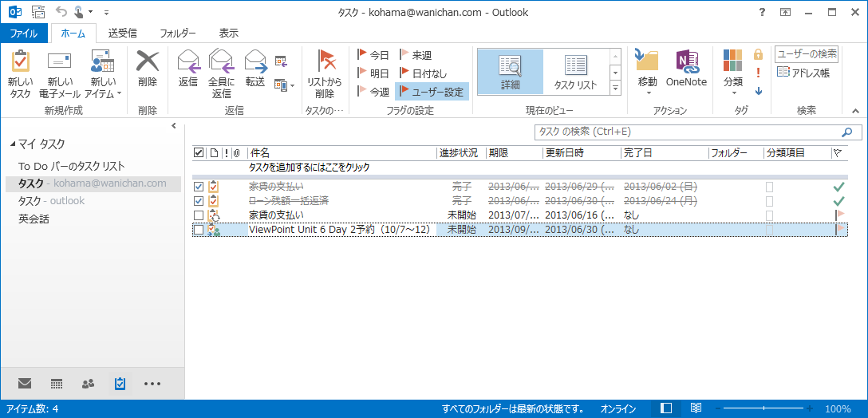Uncheck ローン残額一括返済 completed checkbox
Screen dimensions: 868x418
click(199, 201)
